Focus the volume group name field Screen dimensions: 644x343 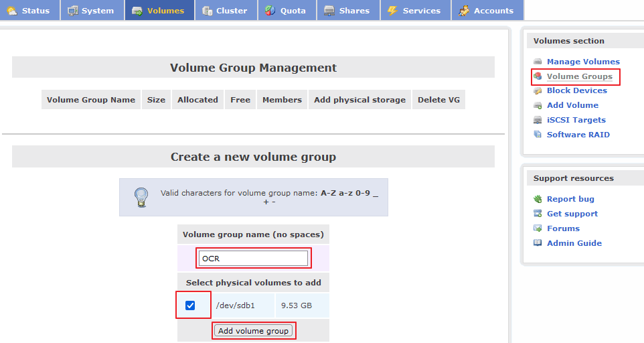click(x=253, y=259)
